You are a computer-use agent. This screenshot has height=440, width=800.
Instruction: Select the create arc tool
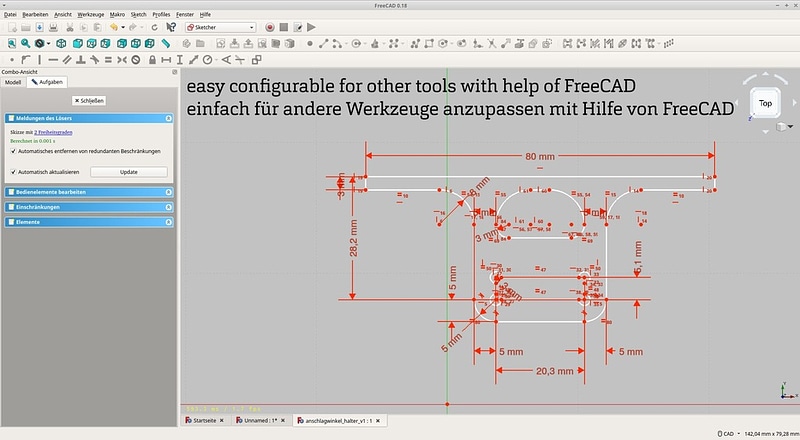coord(337,43)
